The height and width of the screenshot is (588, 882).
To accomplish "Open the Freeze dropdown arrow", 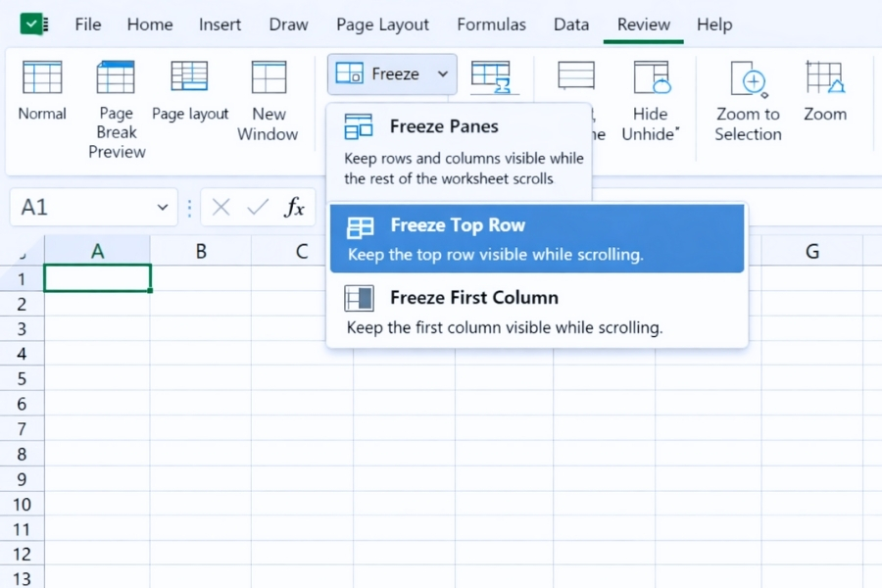I will click(442, 73).
